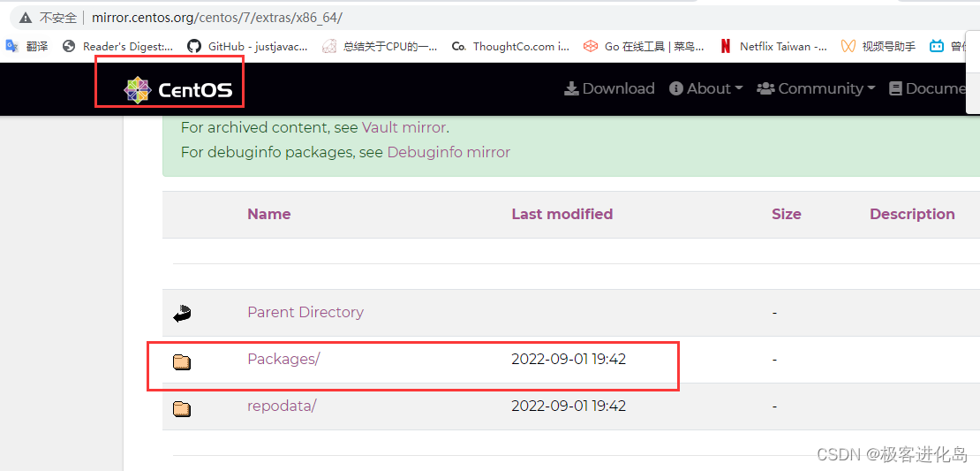The image size is (980, 471).
Task: Select repodata date text 2022-09-01 19:42
Action: [569, 406]
